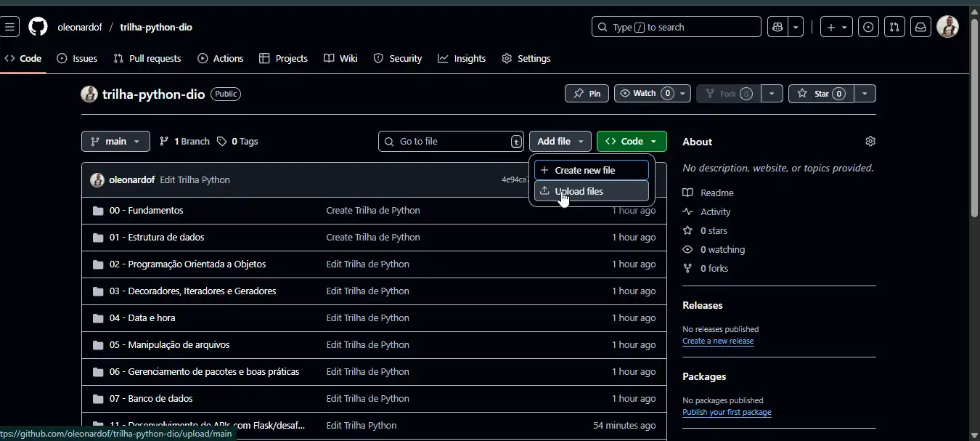Switch to the Wiki tab
The height and width of the screenshot is (441, 980).
340,58
